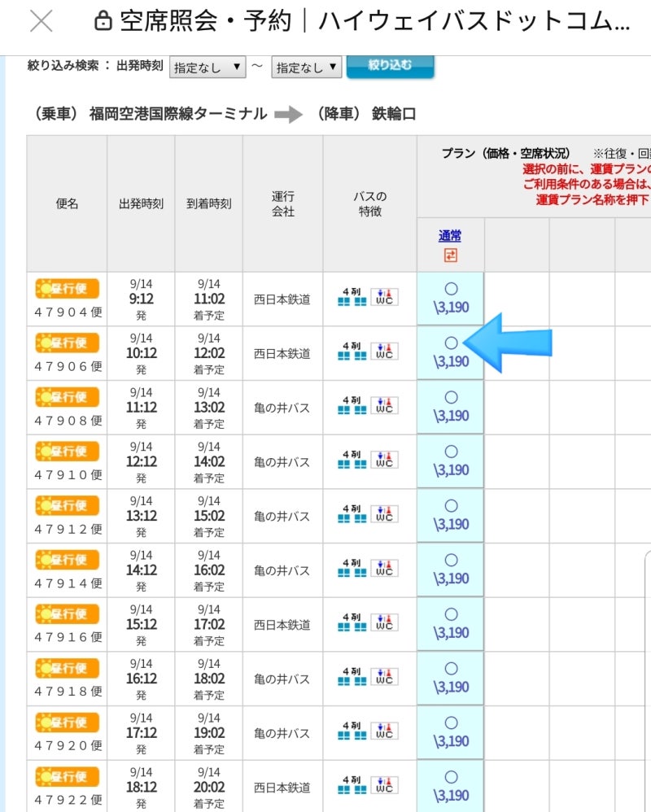Select the 10:12 departure ¥3,190 seat option
This screenshot has width=651, height=812.
click(x=451, y=352)
